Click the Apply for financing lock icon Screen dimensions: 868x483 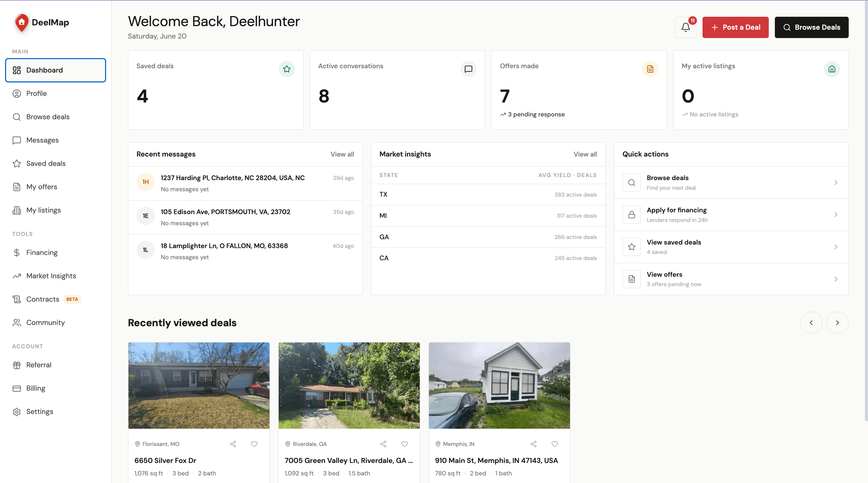(x=631, y=215)
